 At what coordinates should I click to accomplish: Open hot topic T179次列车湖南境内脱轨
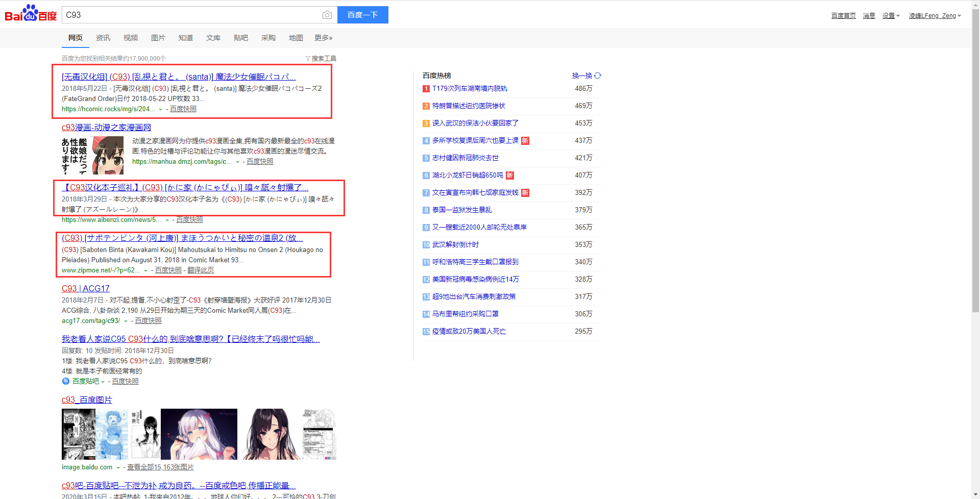[x=470, y=89]
